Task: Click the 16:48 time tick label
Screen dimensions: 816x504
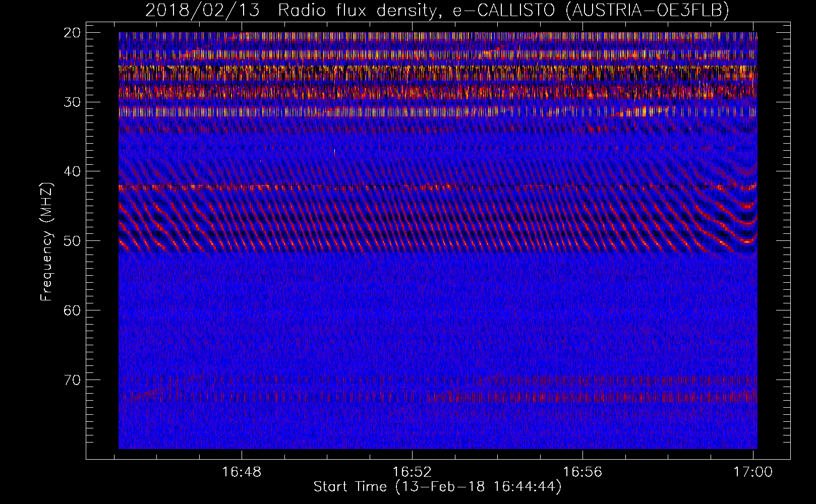Action: point(242,472)
